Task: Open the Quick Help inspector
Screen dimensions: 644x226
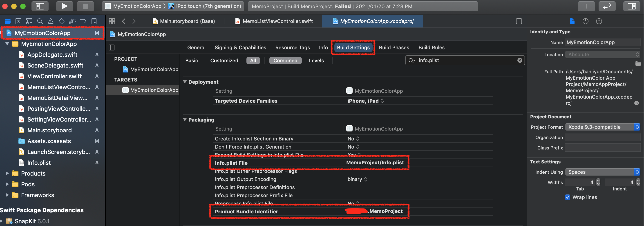Action: (x=599, y=21)
